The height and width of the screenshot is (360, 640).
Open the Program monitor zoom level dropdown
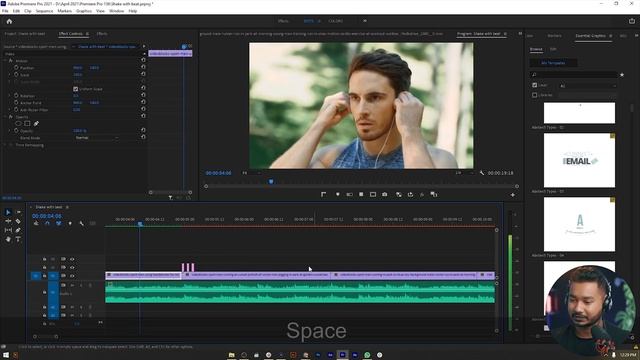click(251, 173)
